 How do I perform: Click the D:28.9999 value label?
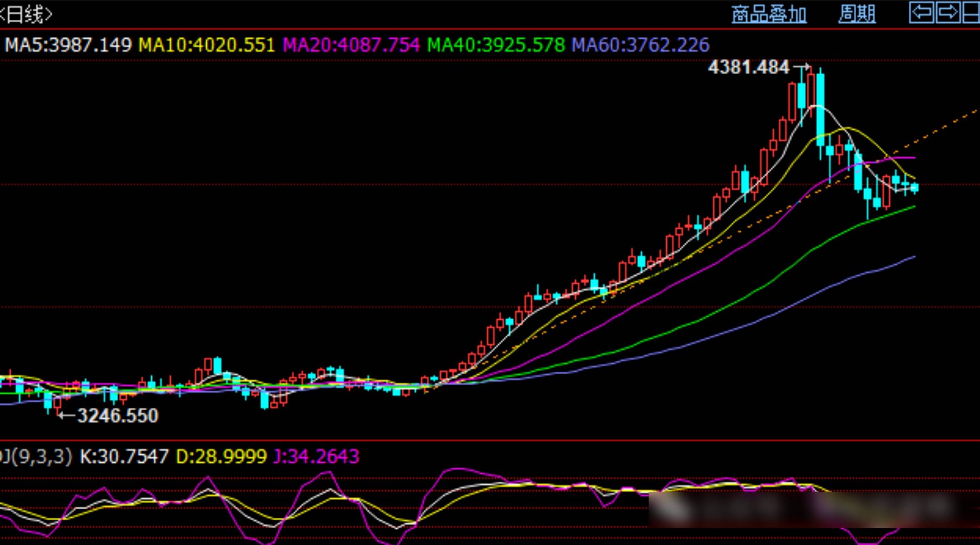point(221,456)
